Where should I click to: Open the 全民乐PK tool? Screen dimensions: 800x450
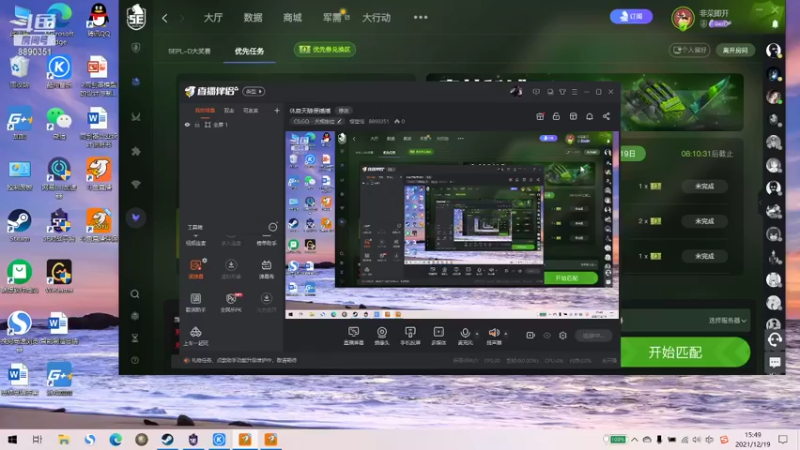click(x=231, y=302)
